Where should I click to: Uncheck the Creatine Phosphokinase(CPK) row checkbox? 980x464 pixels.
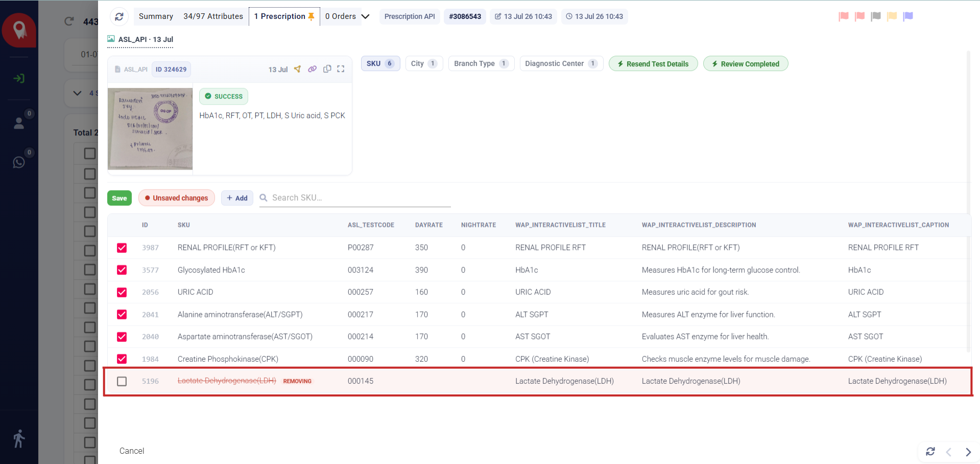tap(122, 359)
